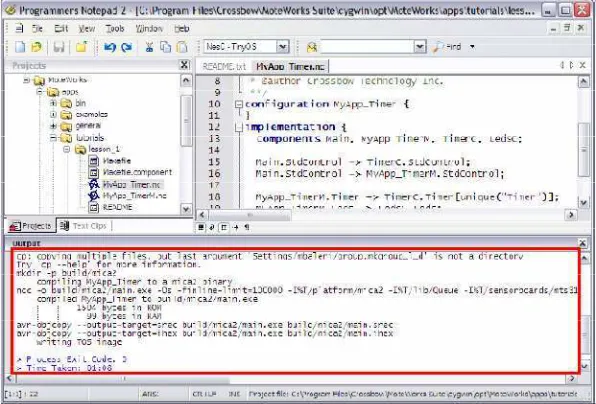
Task: Open the Find button dropdown arrow
Action: pos(472,47)
